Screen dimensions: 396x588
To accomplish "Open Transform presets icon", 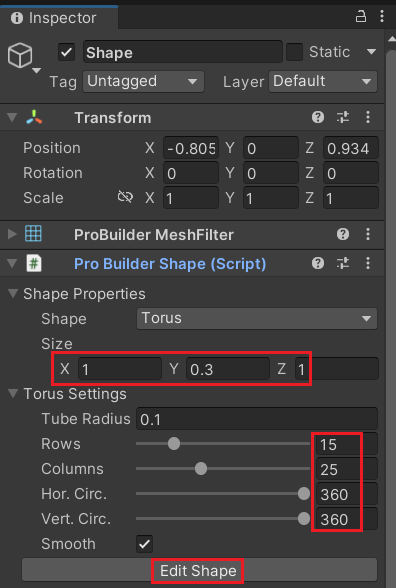I will pos(343,117).
